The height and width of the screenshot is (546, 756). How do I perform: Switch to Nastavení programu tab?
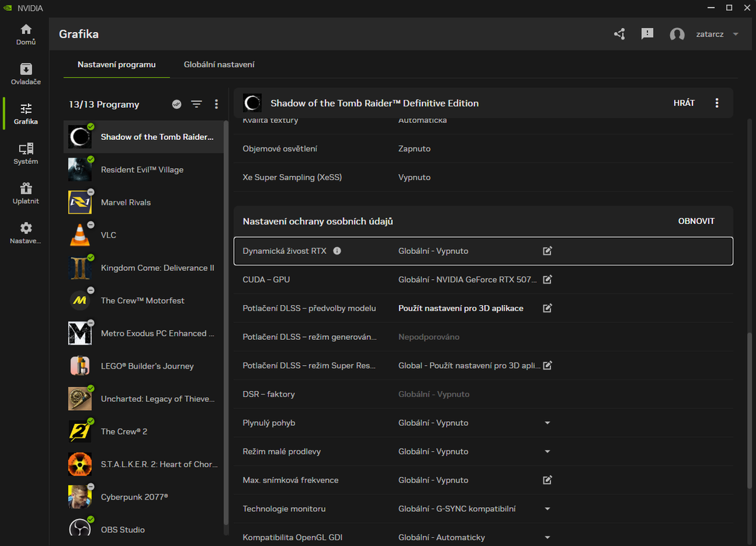(117, 65)
